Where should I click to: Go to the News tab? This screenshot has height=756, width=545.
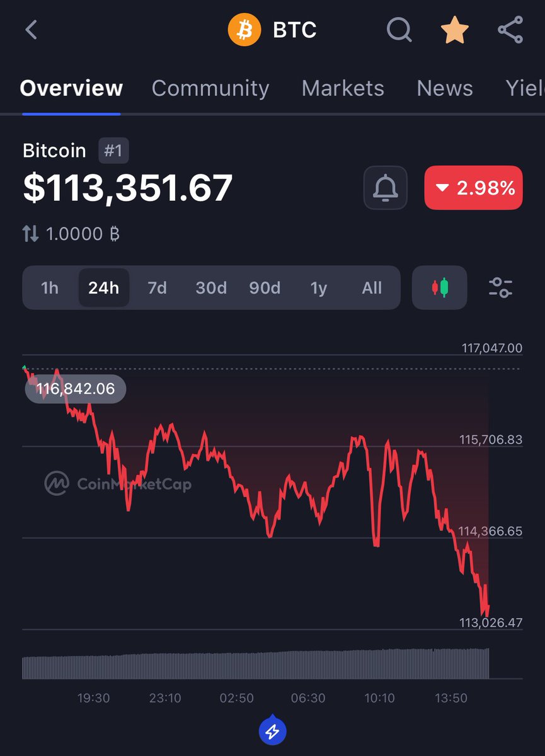[445, 88]
